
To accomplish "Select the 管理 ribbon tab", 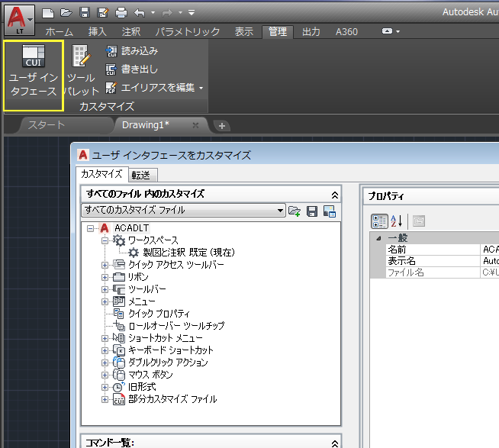I will pyautogui.click(x=278, y=31).
